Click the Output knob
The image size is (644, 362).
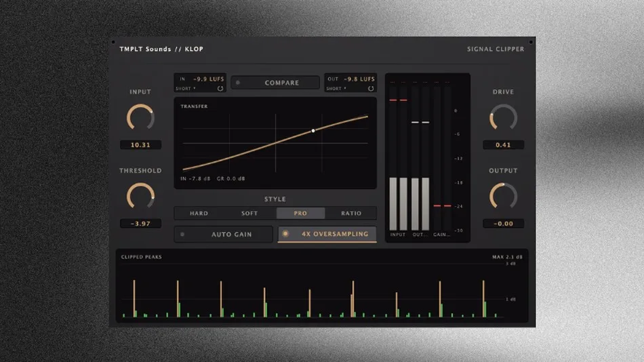click(x=503, y=196)
